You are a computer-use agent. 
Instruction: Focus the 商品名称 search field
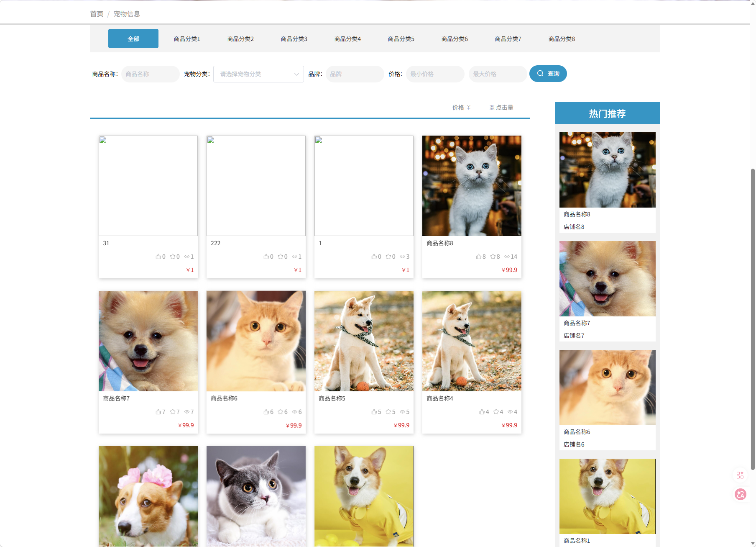151,74
